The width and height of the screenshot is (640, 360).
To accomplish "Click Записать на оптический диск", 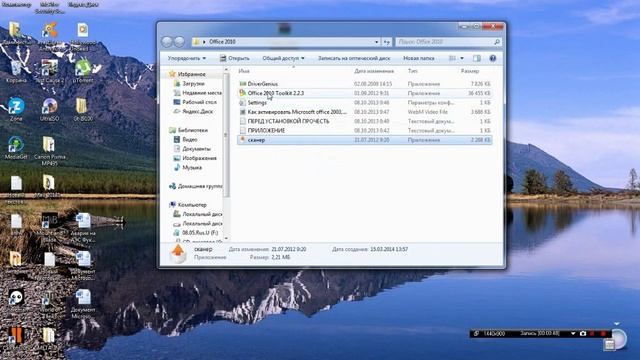I will pos(354,58).
